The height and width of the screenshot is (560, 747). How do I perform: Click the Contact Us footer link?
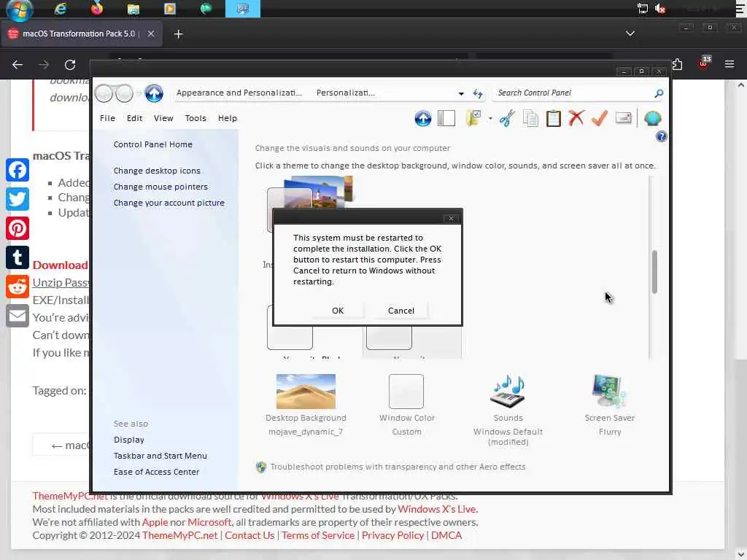click(x=249, y=535)
